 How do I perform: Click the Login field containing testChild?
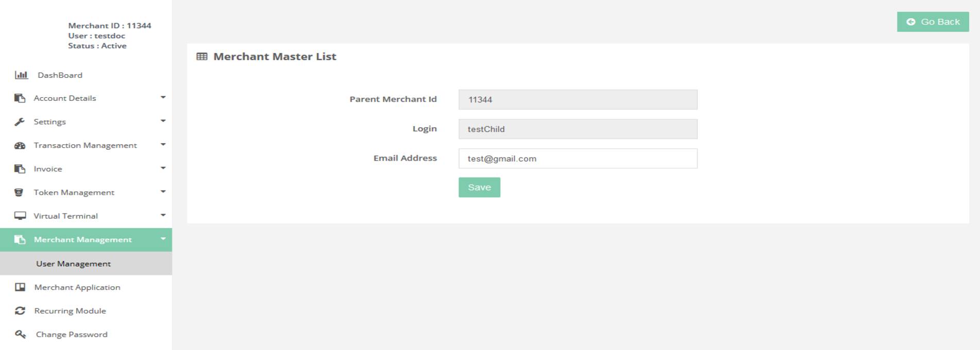[577, 129]
